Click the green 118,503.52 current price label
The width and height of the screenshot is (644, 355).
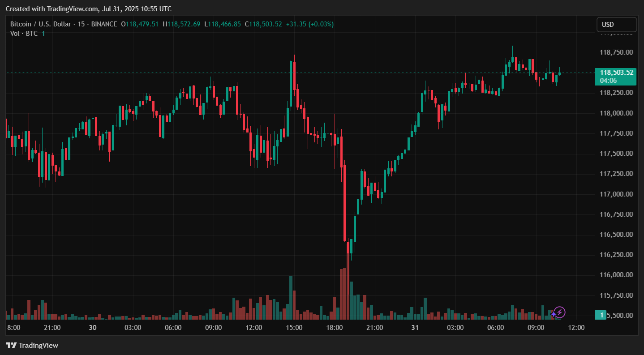point(616,73)
